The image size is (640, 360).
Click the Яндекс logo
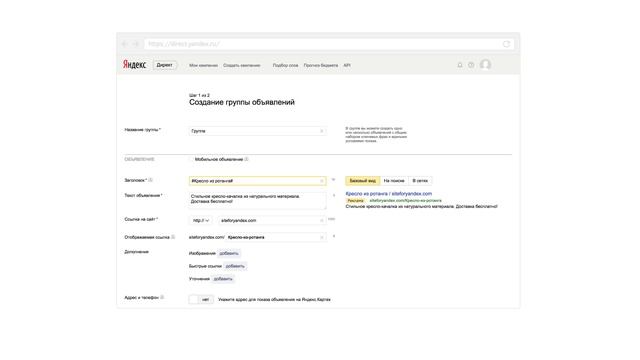134,64
